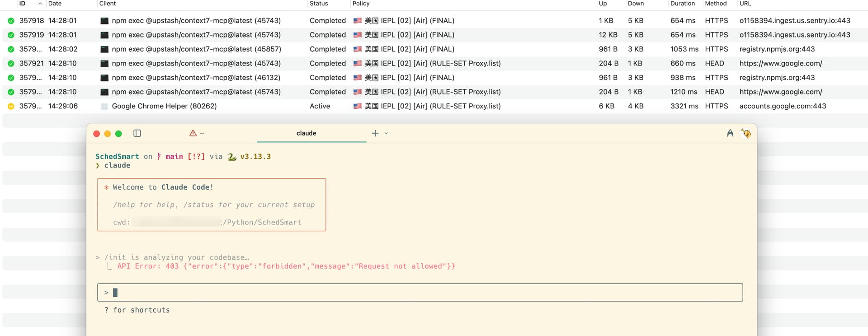
Task: Click the 'Active' status cell
Action: click(320, 106)
